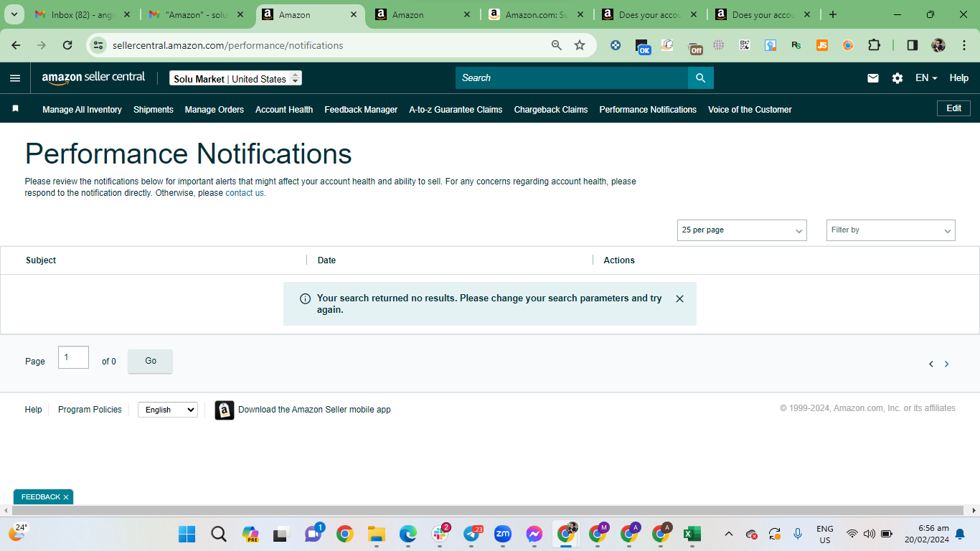Click the page number input box
This screenshot has width=980, height=551.
tap(73, 357)
